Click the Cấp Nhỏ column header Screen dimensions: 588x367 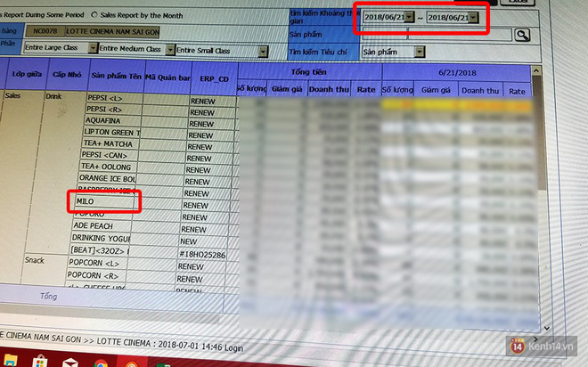point(67,74)
